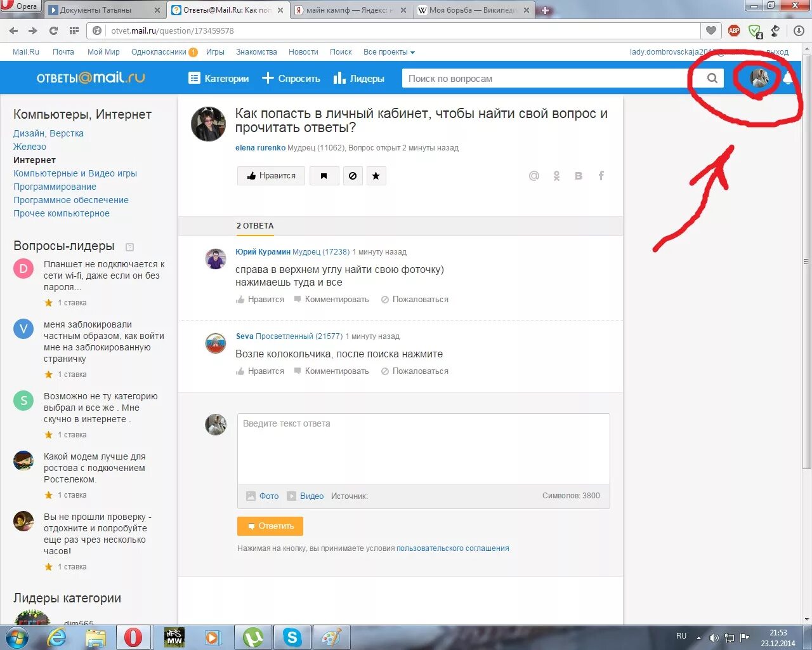Image resolution: width=812 pixels, height=650 pixels.
Task: Open a new tab with plus button
Action: click(x=545, y=10)
